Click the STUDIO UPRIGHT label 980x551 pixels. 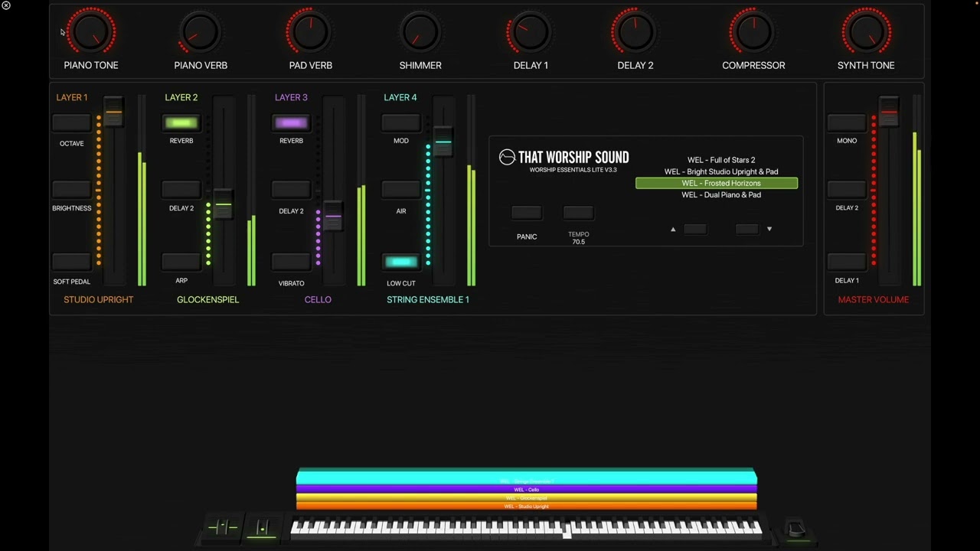98,299
